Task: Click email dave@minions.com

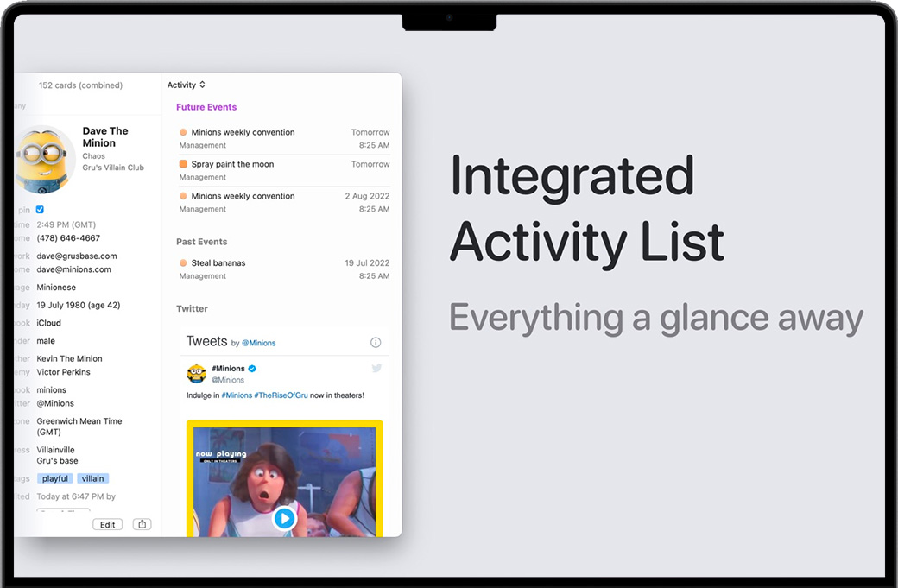Action: (74, 269)
